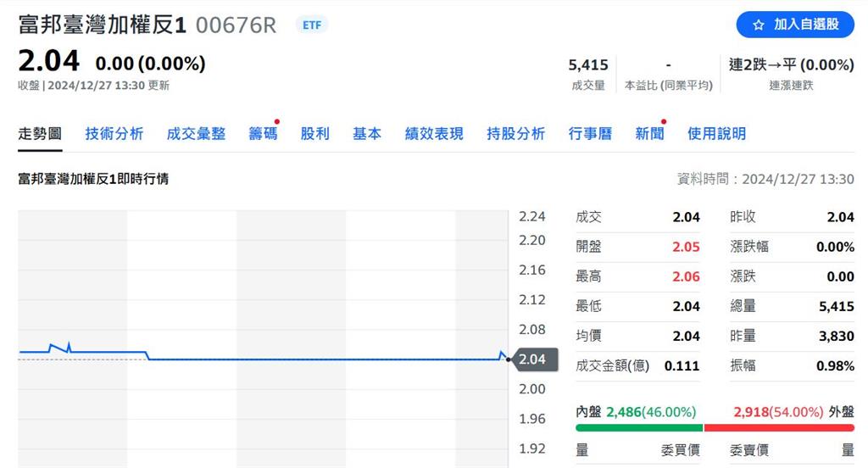The height and width of the screenshot is (468, 868).
Task: Click the 昨量 value 3,830
Action: point(837,336)
